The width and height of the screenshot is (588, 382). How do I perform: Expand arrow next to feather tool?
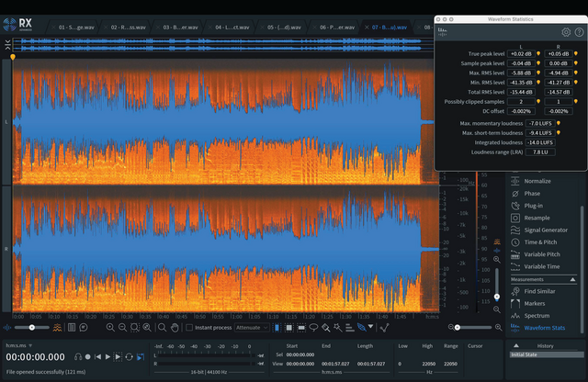coord(371,327)
